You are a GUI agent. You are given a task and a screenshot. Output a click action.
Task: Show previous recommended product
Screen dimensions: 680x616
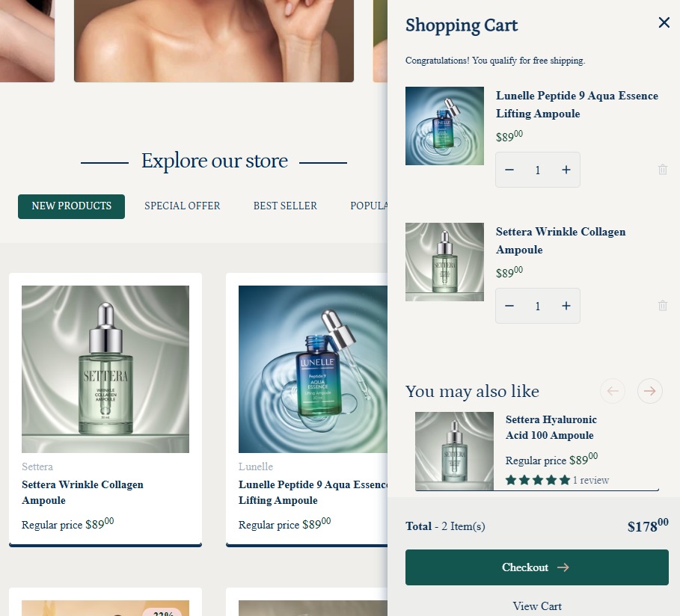click(x=613, y=391)
